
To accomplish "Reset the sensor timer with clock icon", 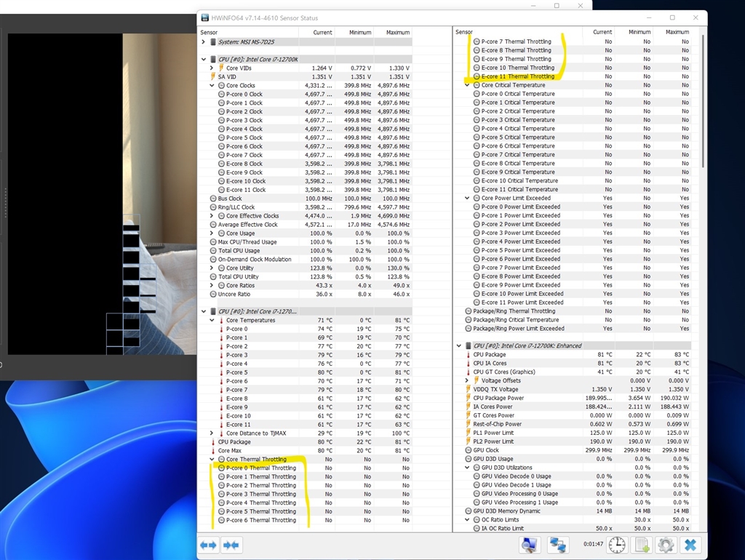I will point(617,545).
